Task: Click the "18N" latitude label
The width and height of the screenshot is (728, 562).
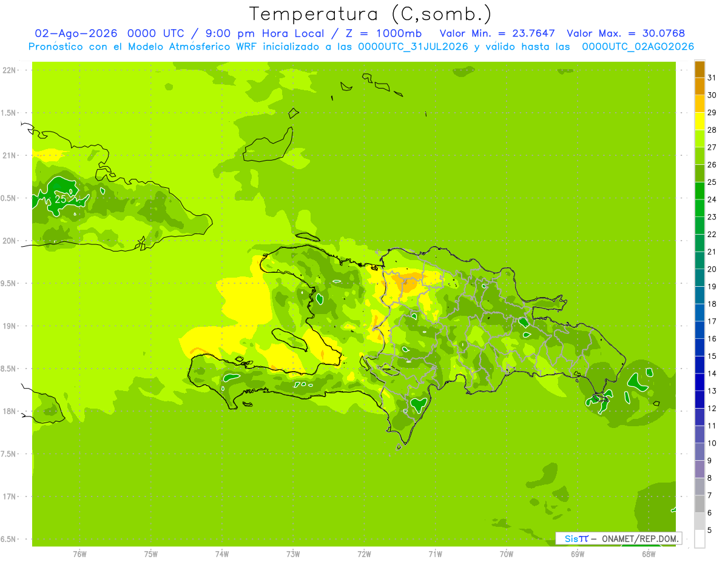Action: tap(9, 411)
